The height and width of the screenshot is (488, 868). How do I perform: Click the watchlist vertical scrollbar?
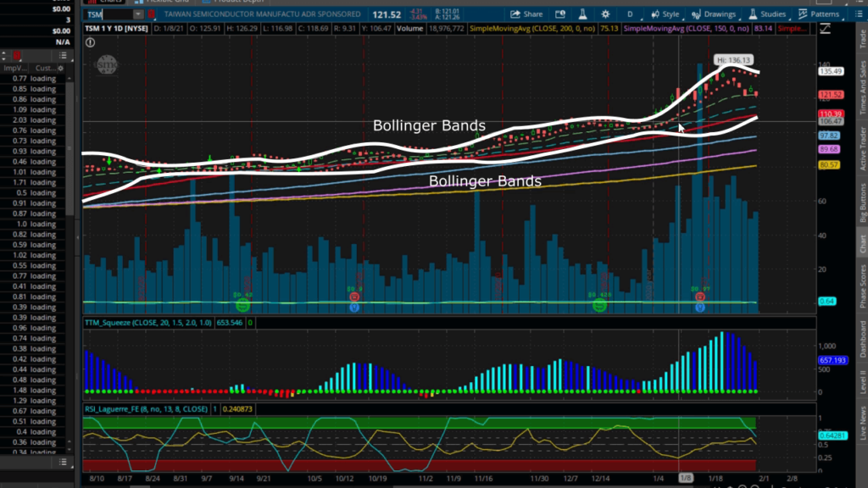click(x=70, y=147)
